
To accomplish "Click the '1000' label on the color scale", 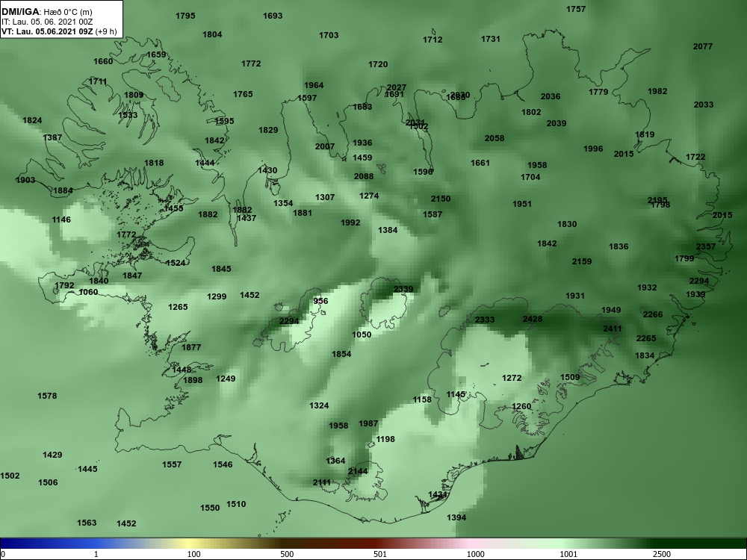I will click(x=475, y=554).
